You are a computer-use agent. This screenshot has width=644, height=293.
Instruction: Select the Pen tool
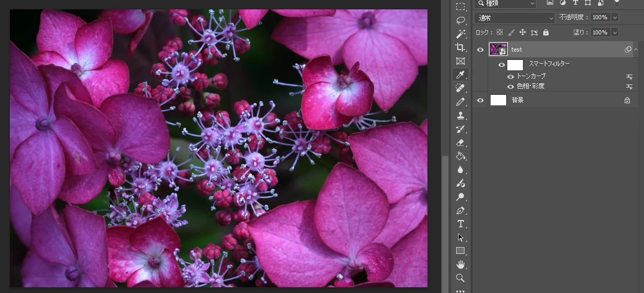point(460,210)
